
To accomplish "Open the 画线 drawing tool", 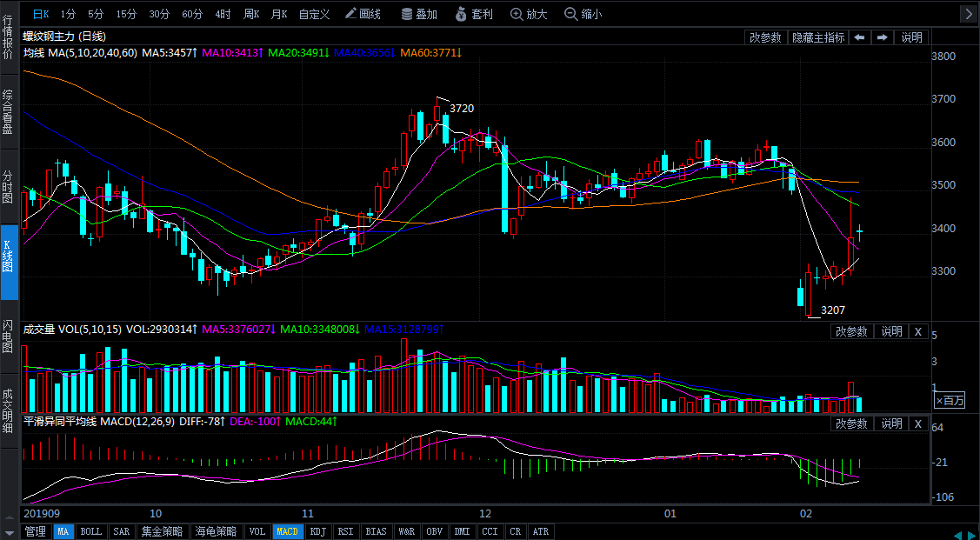I will pyautogui.click(x=363, y=14).
